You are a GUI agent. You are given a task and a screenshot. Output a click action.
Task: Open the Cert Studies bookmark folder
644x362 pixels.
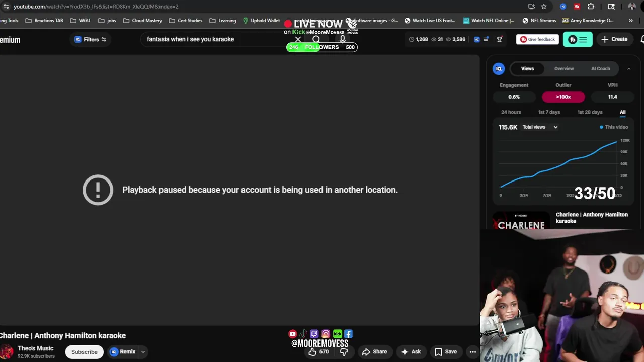[186, 21]
